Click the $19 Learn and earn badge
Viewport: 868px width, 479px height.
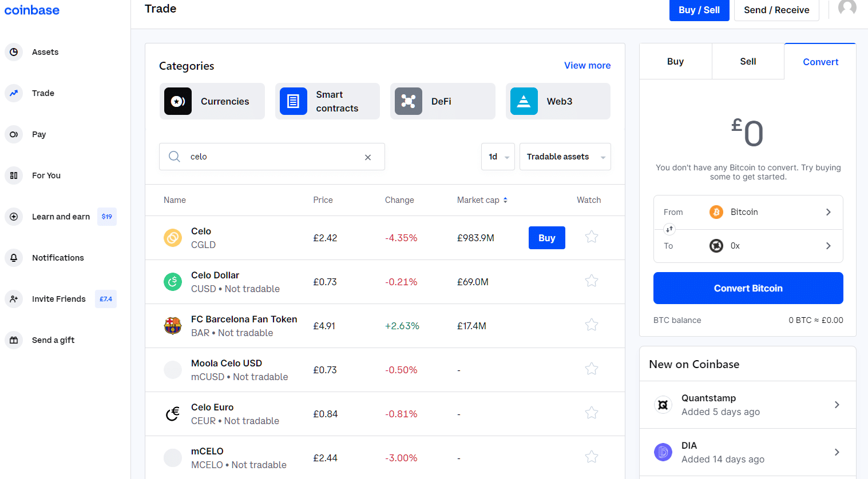[107, 217]
